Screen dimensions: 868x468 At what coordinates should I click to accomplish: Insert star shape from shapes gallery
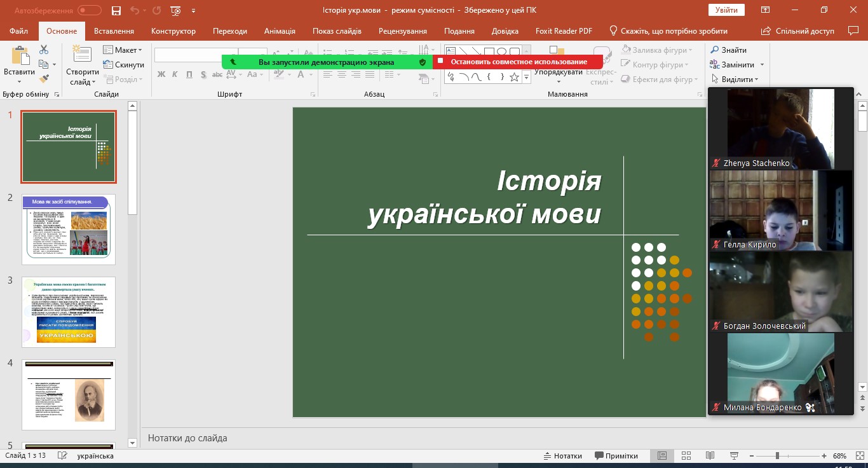pos(514,77)
